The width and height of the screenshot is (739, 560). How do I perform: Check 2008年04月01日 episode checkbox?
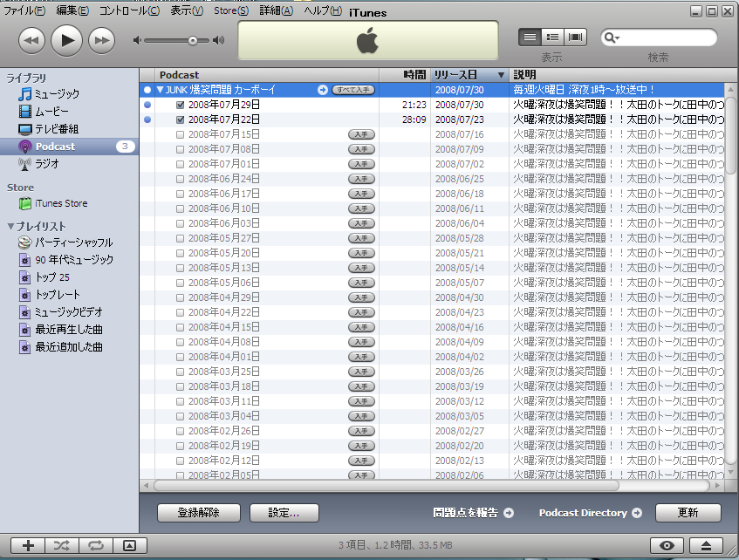tap(180, 357)
